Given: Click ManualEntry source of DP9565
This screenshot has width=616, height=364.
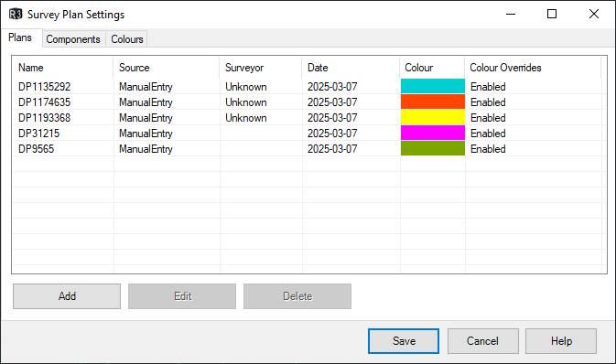Looking at the screenshot, I should click(x=146, y=149).
